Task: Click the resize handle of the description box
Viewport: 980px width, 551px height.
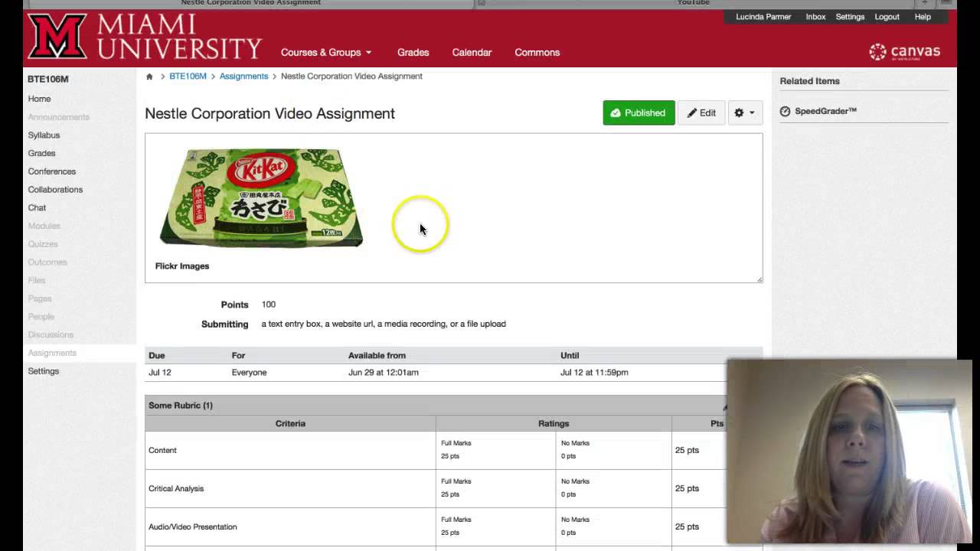Action: point(759,279)
